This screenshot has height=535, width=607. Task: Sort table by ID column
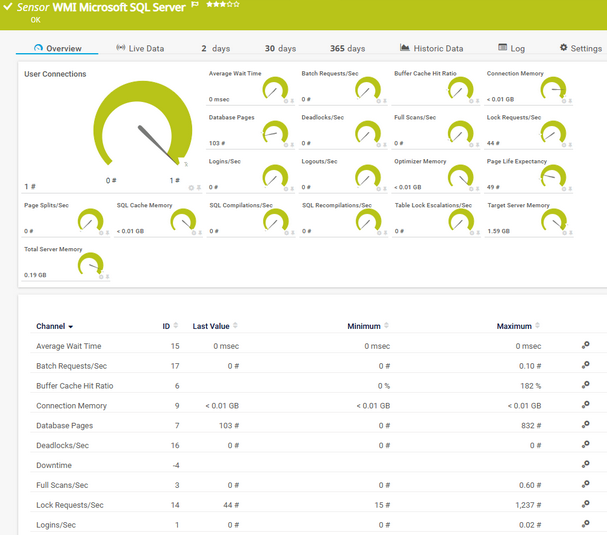(x=170, y=326)
